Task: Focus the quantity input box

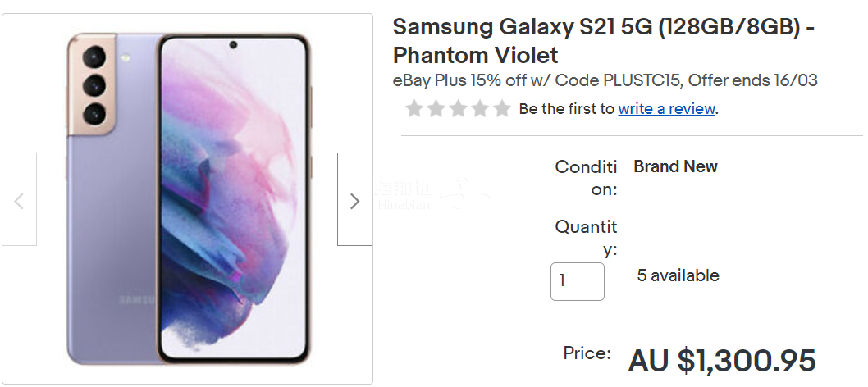Action: pyautogui.click(x=578, y=281)
